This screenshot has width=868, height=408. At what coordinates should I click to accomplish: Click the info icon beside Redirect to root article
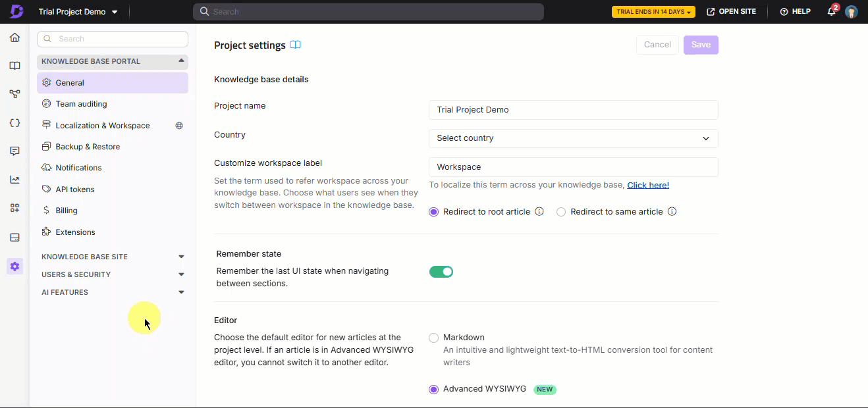539,212
